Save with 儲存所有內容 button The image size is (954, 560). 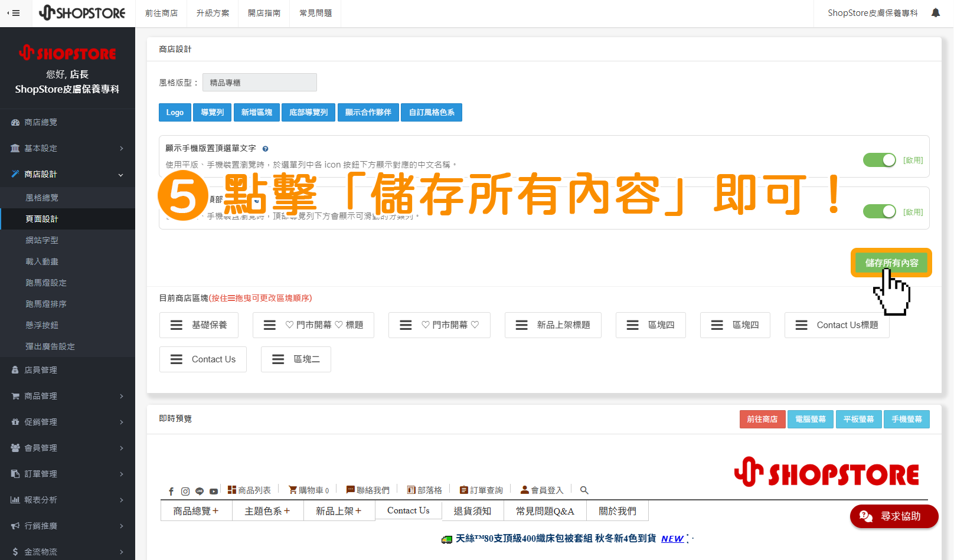891,263
